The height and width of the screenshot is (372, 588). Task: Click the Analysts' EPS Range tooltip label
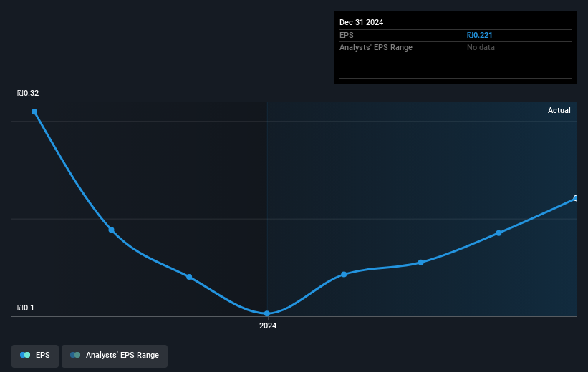[376, 48]
